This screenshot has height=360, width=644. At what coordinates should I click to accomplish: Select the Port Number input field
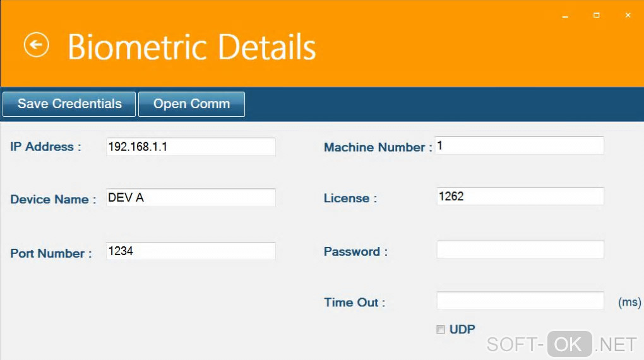pyautogui.click(x=191, y=251)
